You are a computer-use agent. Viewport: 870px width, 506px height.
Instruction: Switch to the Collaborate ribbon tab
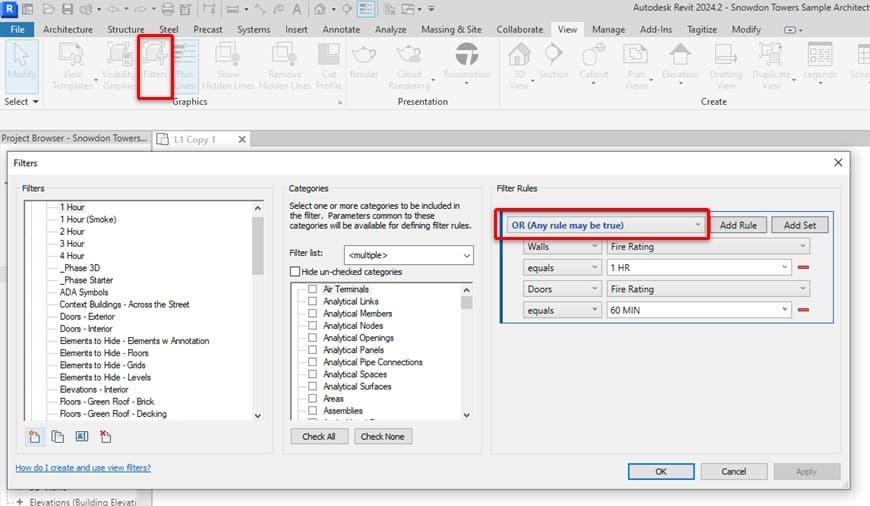tap(519, 29)
